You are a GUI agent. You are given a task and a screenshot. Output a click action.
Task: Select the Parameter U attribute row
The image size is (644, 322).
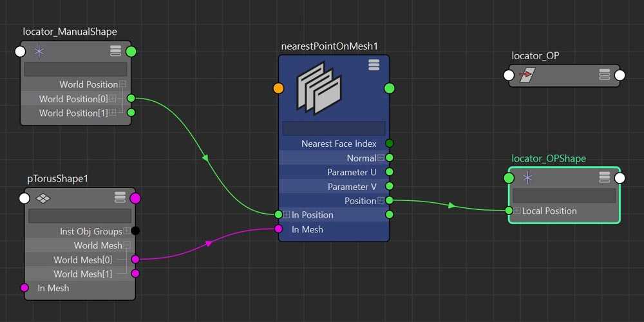point(334,172)
